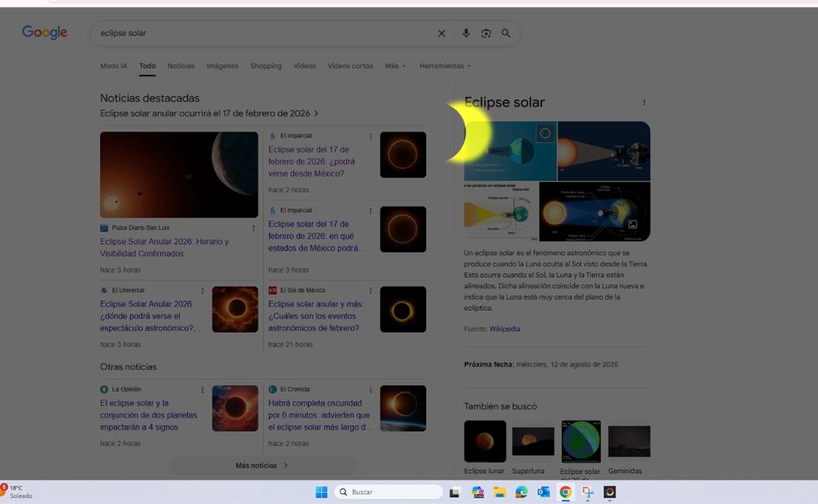
Task: Clear the search box with the X icon
Action: click(x=442, y=33)
